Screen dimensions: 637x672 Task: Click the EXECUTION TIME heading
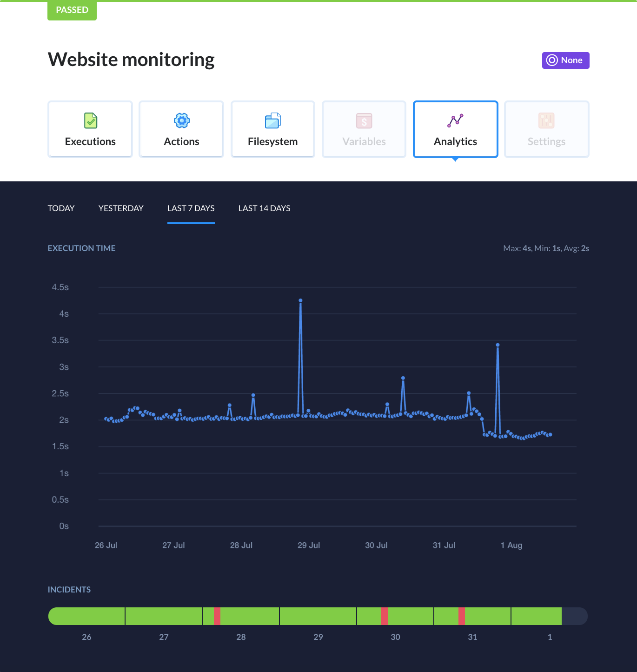(x=82, y=248)
